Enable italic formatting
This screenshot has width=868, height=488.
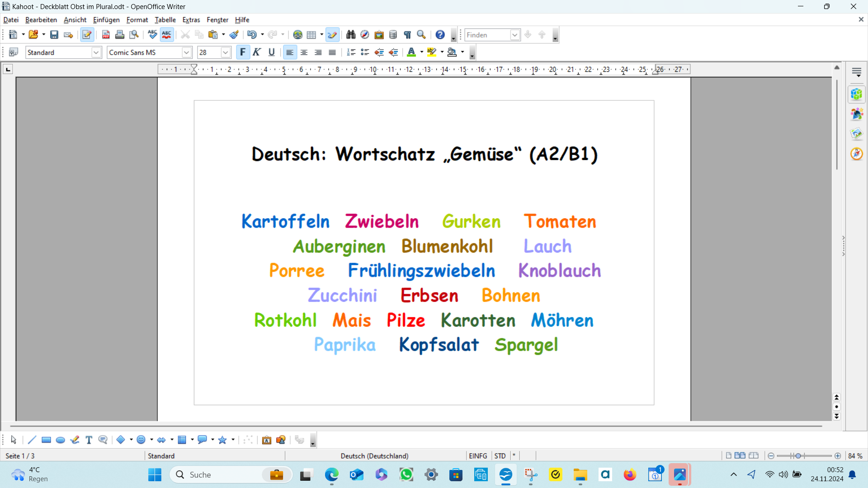[256, 52]
